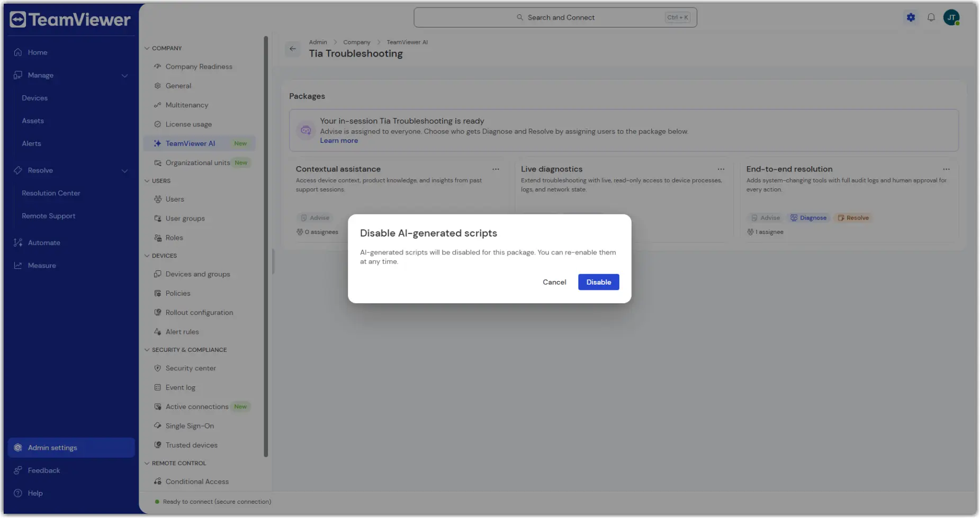Image resolution: width=980 pixels, height=518 pixels.
Task: Open Alerts in the sidebar
Action: pos(31,143)
